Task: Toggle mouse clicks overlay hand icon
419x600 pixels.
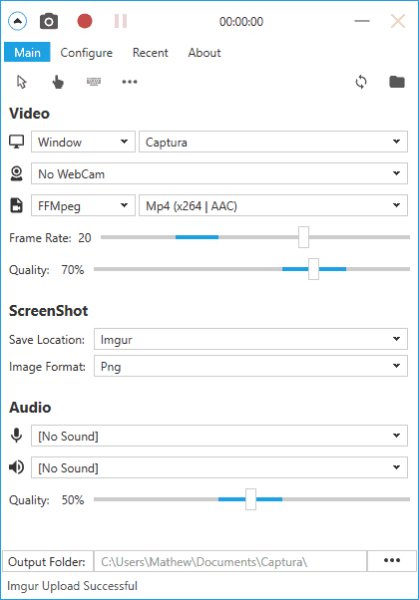Action: coord(58,82)
